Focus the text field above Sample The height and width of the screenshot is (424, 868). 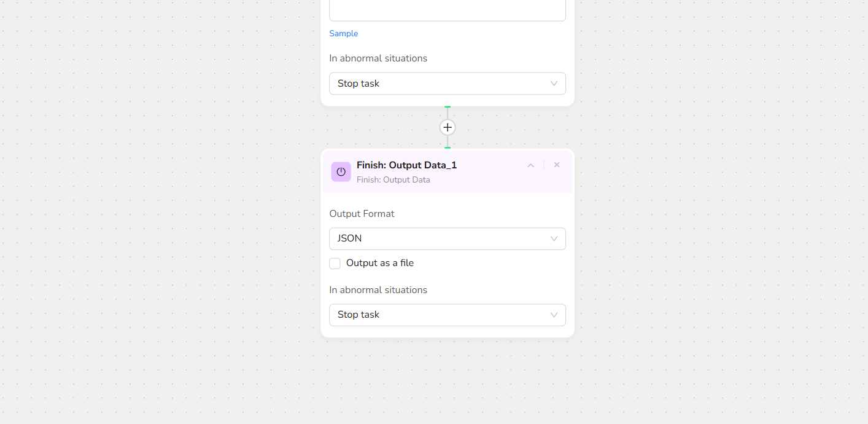click(447, 10)
